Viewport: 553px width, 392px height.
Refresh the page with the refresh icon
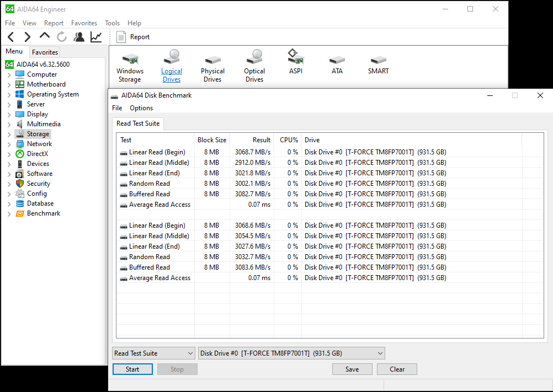click(x=62, y=36)
